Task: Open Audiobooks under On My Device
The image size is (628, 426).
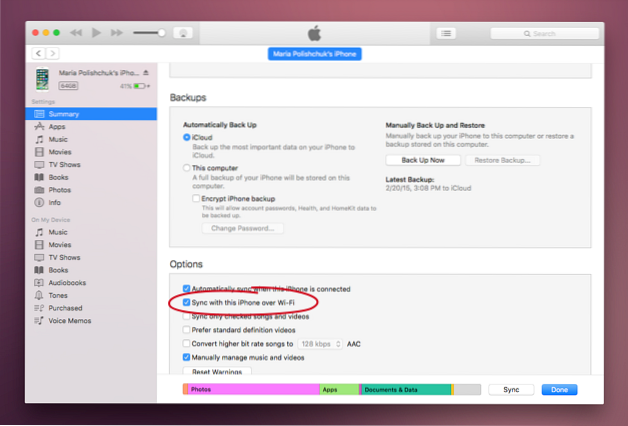Action: (66, 282)
